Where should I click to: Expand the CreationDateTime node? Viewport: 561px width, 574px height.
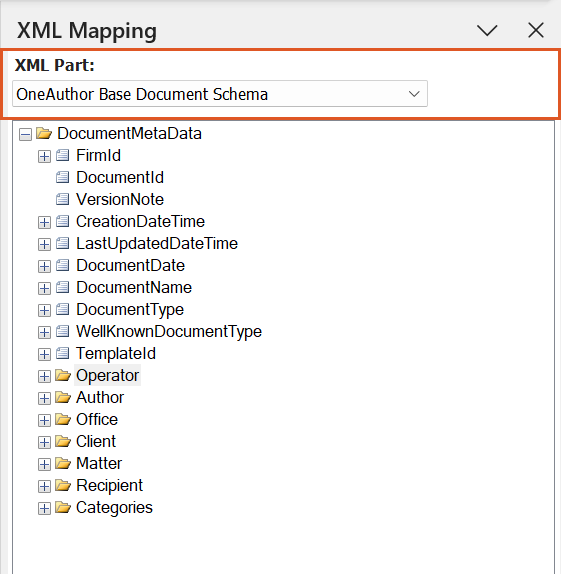(x=44, y=222)
